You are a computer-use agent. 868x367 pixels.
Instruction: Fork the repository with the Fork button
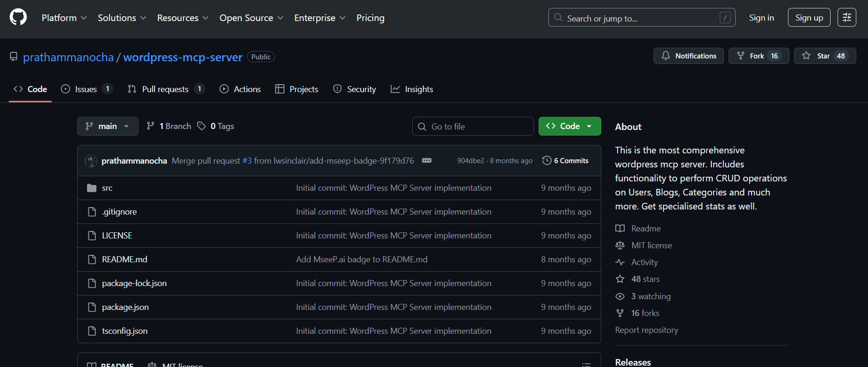(x=759, y=56)
